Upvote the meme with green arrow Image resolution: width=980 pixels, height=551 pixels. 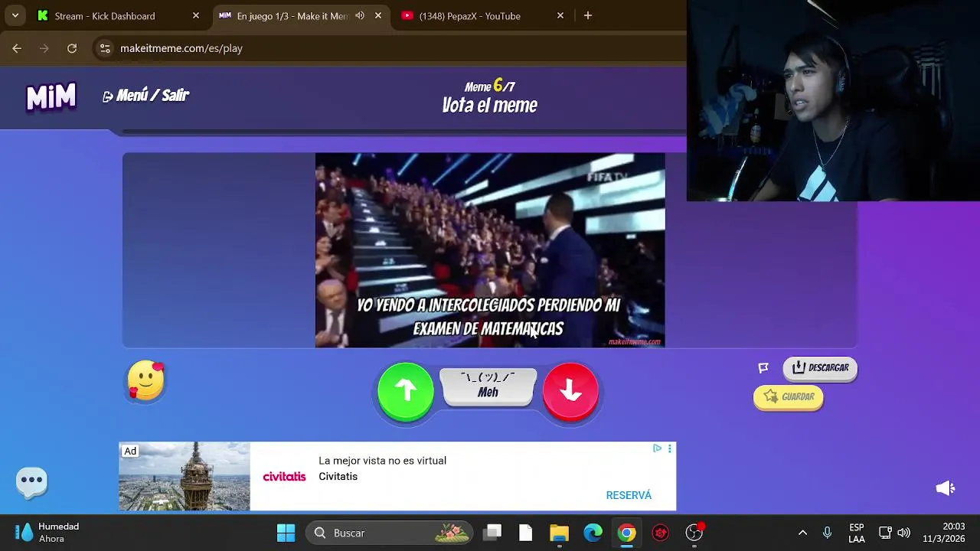pyautogui.click(x=406, y=391)
